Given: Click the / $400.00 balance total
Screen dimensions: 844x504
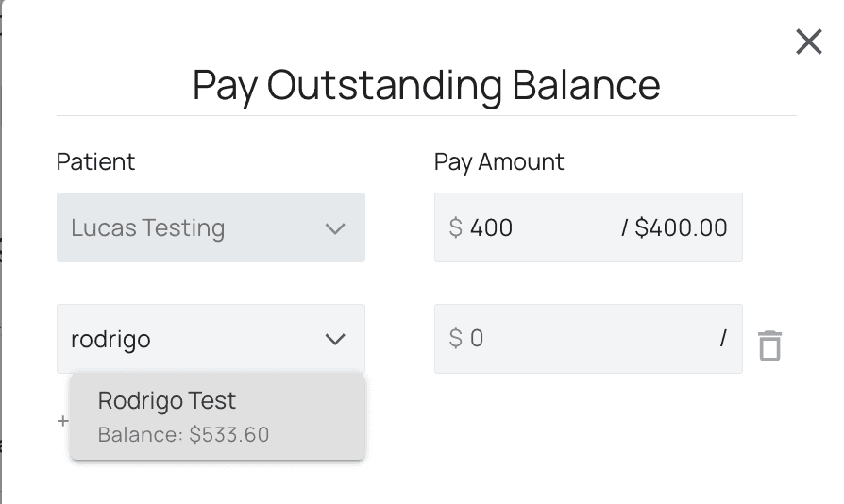Looking at the screenshot, I should (x=674, y=227).
